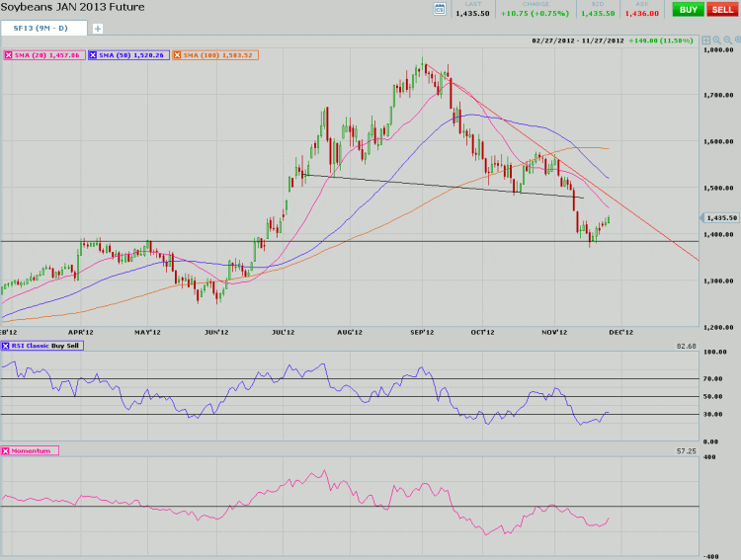Viewport: 741px width, 560px height.
Task: Click the RSI Classic Buy Sell label
Action: pos(47,346)
